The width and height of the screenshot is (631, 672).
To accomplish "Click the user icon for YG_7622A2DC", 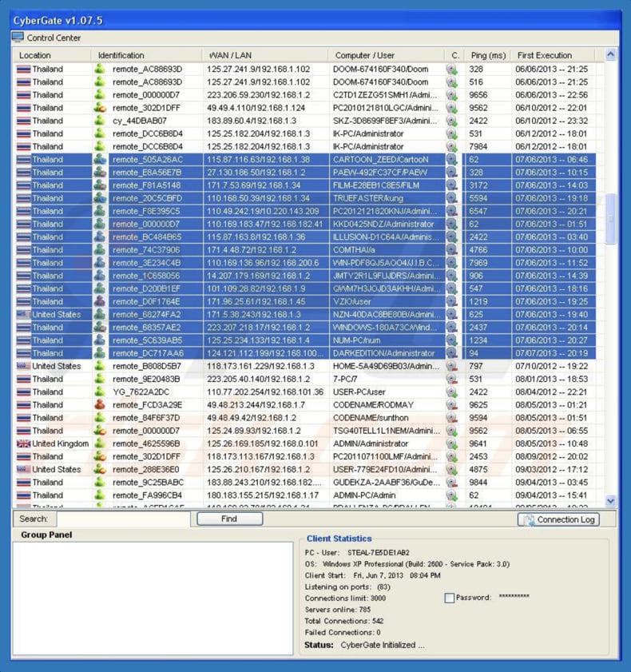I will [x=100, y=392].
